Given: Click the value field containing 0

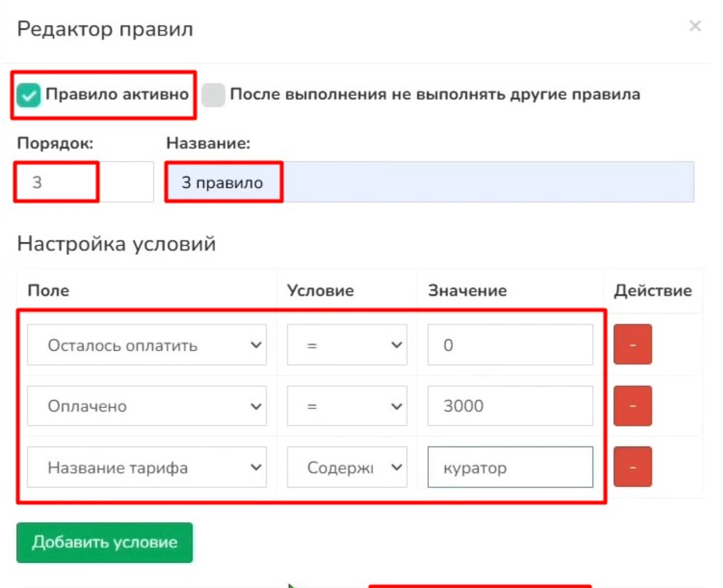Looking at the screenshot, I should coord(510,345).
